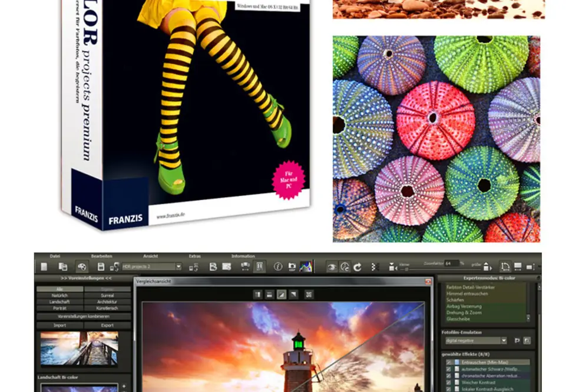Viewport: 582px width, 392px height.
Task: Click the colorful sea urchins photo
Action: click(x=436, y=139)
